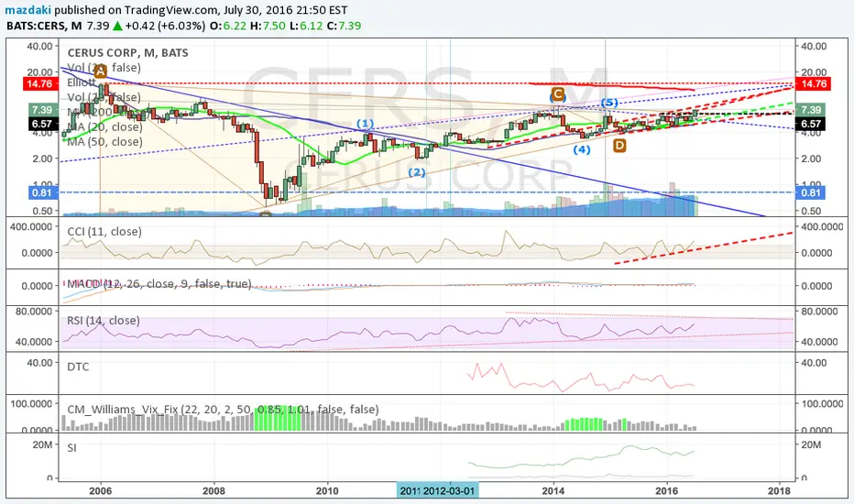Click the RSI (14, close) indicator label

(104, 321)
